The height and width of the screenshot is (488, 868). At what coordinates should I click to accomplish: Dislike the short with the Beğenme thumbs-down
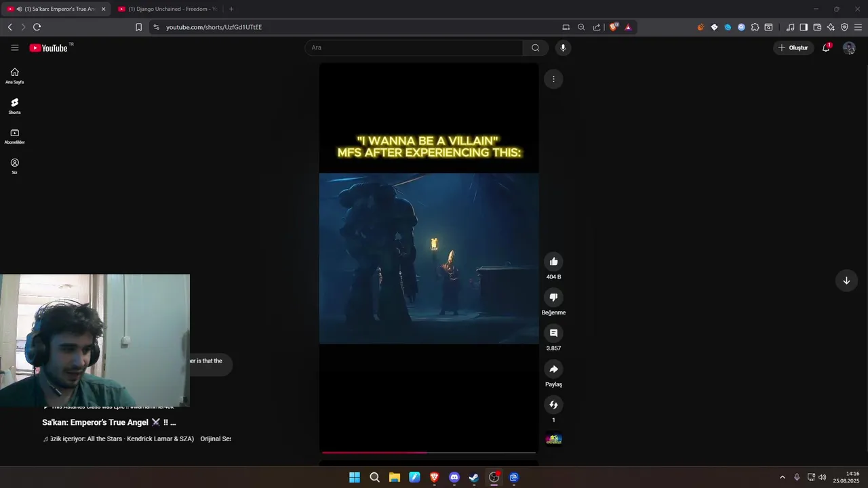click(553, 298)
